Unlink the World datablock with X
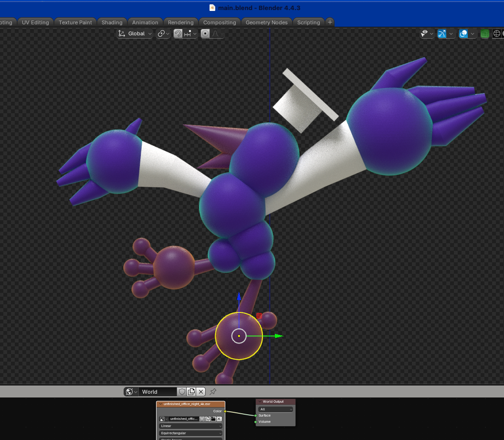 (201, 392)
